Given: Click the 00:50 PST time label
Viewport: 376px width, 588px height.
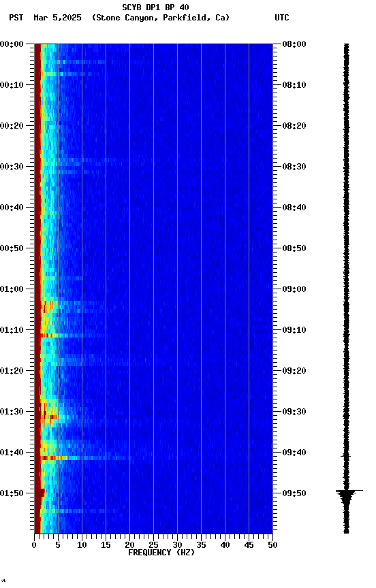Looking at the screenshot, I should click(x=12, y=248).
